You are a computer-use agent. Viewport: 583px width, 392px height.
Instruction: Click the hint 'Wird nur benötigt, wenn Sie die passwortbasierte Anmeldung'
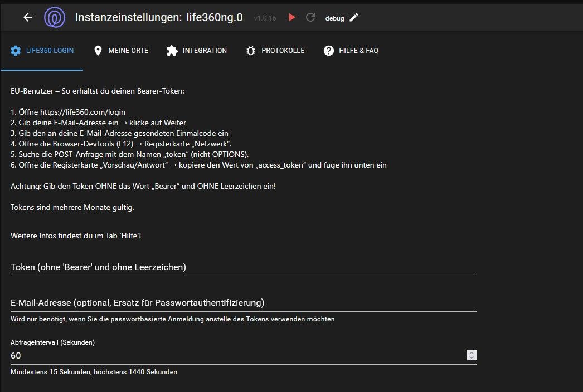click(173, 319)
